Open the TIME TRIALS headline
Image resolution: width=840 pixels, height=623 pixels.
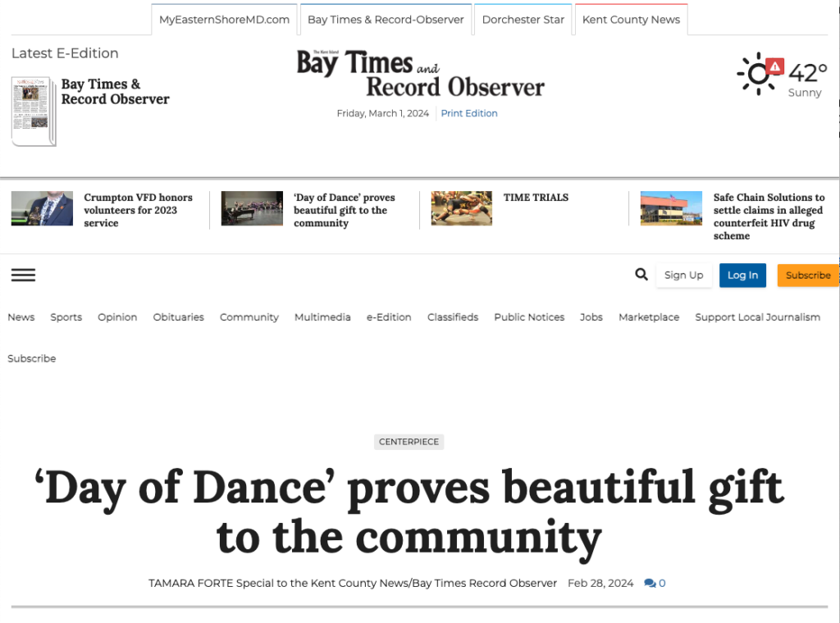tap(536, 198)
